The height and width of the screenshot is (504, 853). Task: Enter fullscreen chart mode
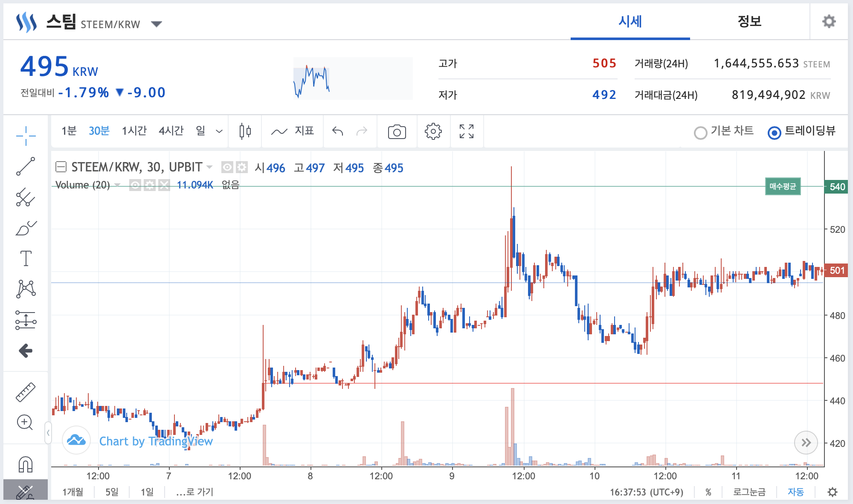tap(467, 131)
